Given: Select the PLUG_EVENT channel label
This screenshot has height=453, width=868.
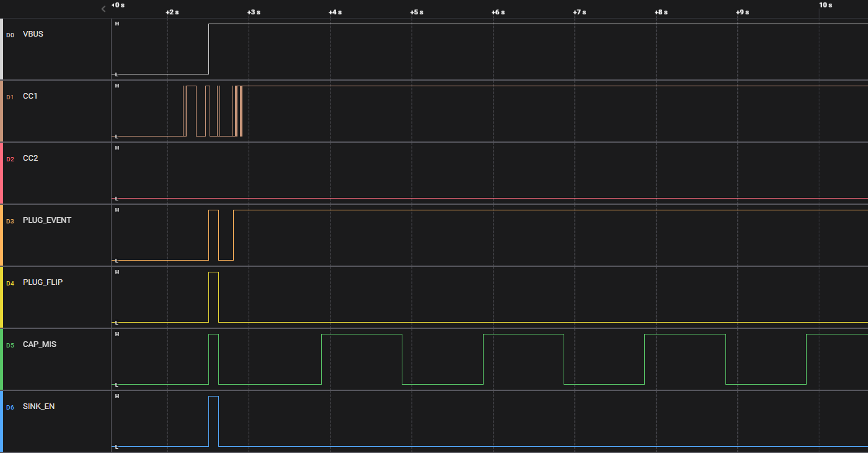Looking at the screenshot, I should [47, 220].
